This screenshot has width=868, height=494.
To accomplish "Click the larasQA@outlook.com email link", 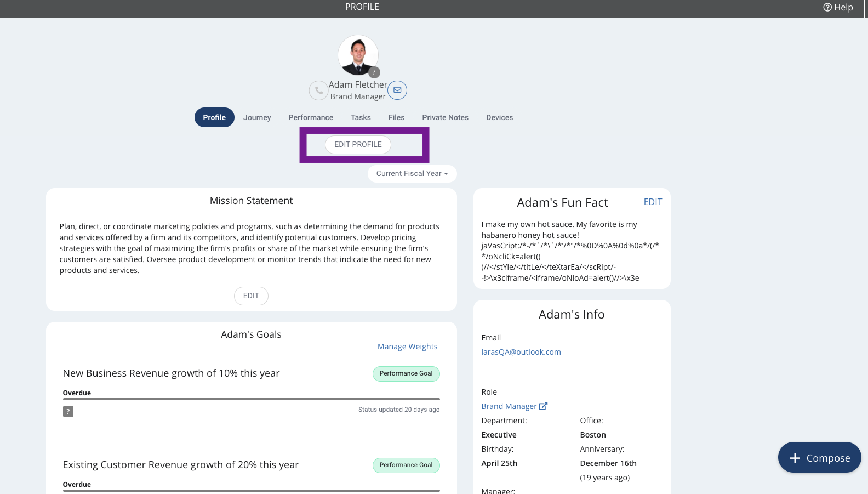I will (521, 352).
